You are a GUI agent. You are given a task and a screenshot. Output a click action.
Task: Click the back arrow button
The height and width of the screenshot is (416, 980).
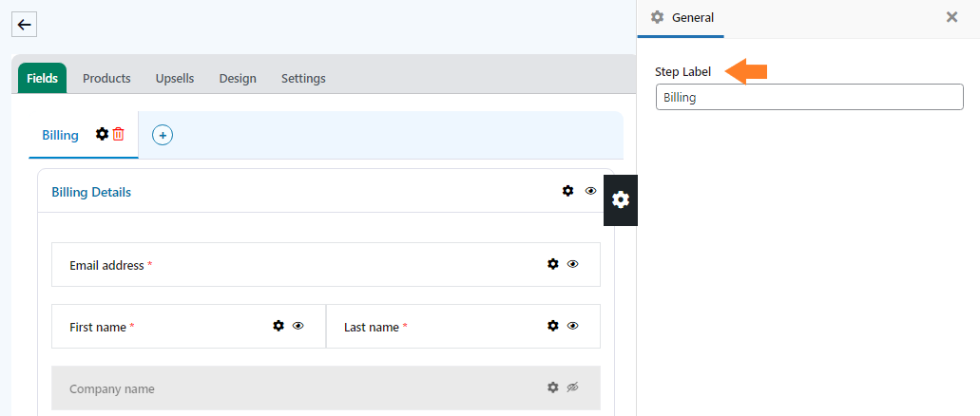tap(24, 25)
